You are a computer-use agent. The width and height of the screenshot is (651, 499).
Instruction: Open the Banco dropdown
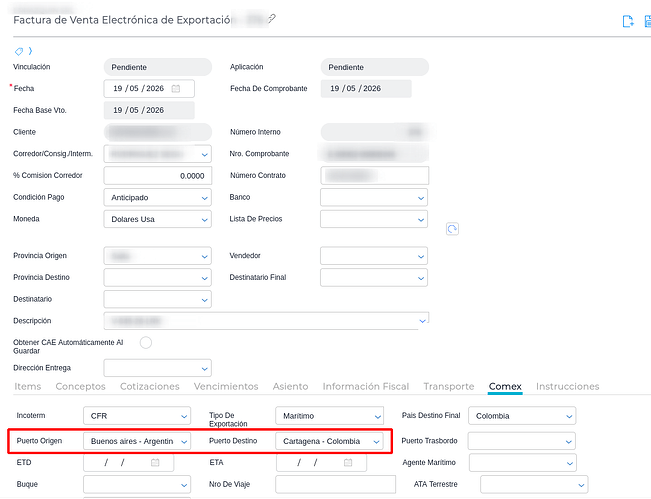coord(374,198)
